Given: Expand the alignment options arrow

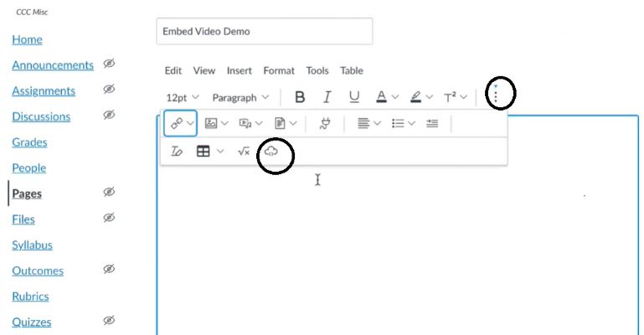Looking at the screenshot, I should (378, 123).
